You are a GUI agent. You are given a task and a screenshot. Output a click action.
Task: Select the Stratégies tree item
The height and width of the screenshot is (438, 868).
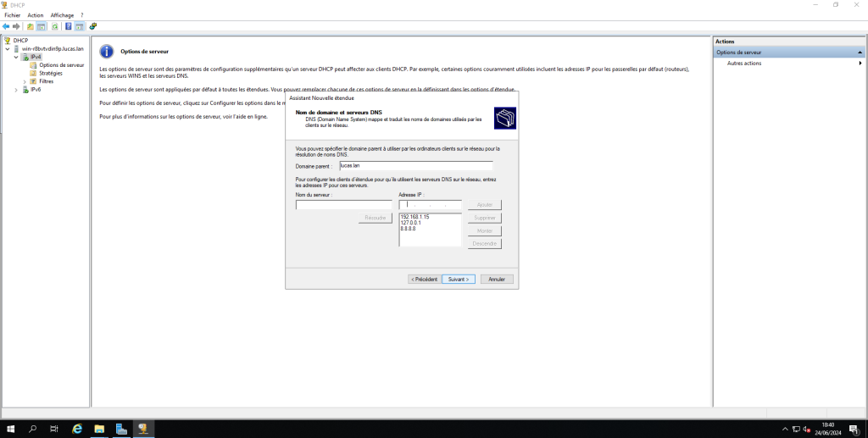point(51,73)
